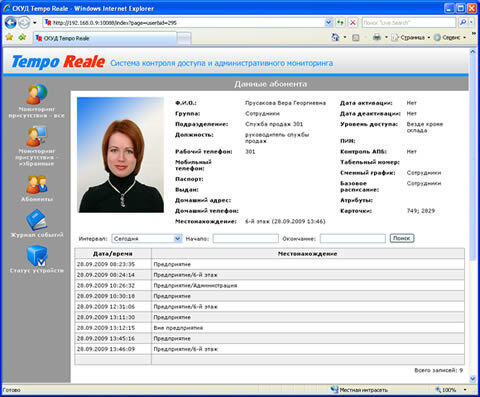Go back with browser Back arrow
The height and width of the screenshot is (397, 480).
tap(11, 23)
